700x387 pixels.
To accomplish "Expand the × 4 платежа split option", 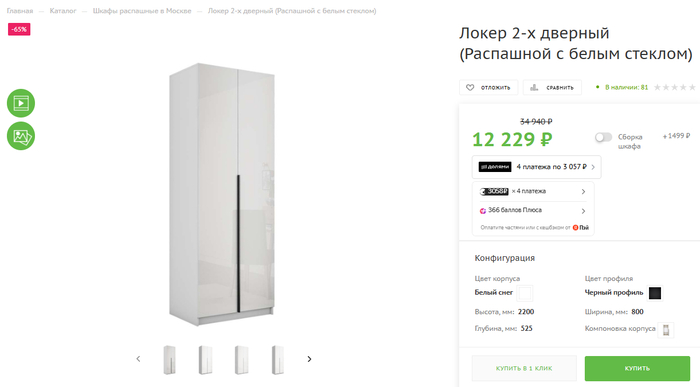I will tap(533, 191).
